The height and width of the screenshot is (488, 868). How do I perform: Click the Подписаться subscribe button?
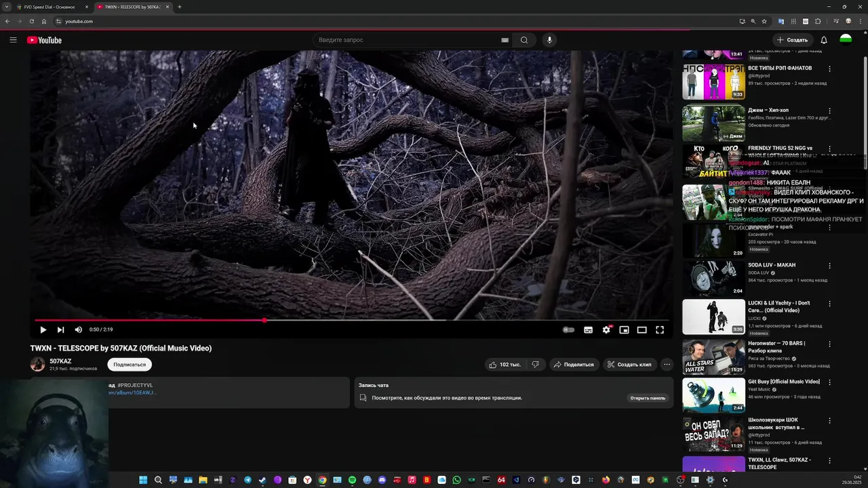[x=130, y=365]
